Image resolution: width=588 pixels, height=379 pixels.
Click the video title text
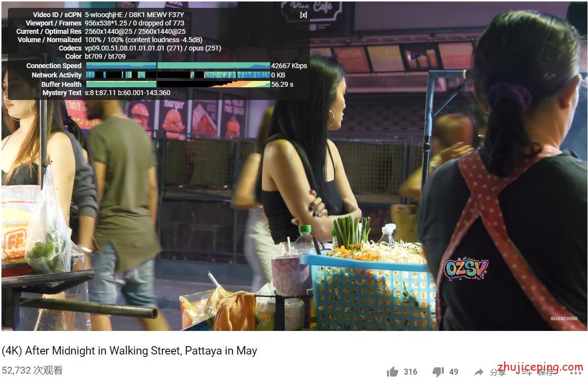click(129, 351)
